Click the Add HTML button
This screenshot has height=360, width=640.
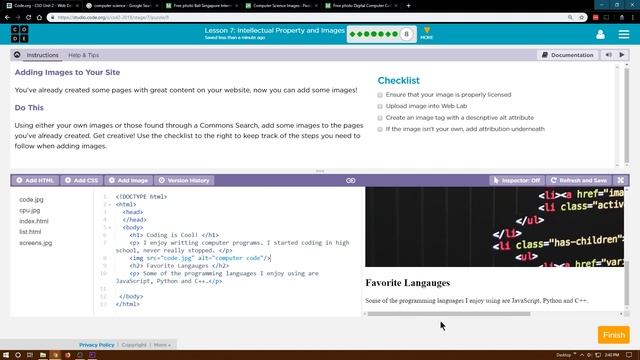click(35, 180)
